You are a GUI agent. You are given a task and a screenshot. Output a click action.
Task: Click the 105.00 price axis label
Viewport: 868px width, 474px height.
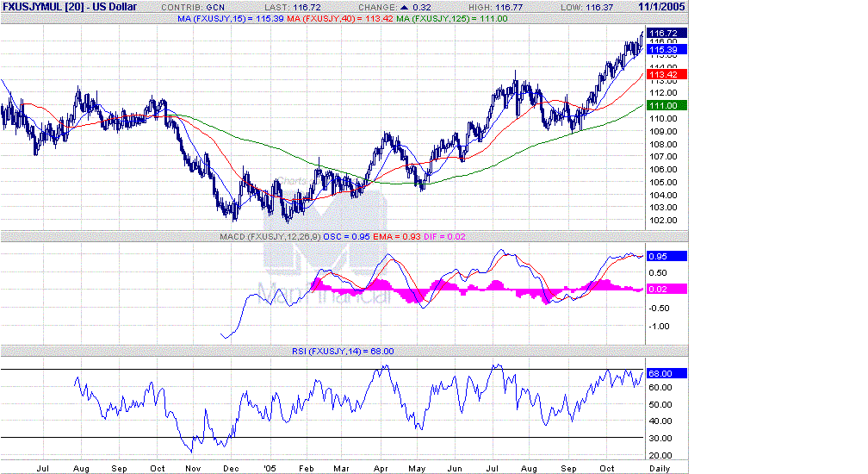tap(663, 182)
